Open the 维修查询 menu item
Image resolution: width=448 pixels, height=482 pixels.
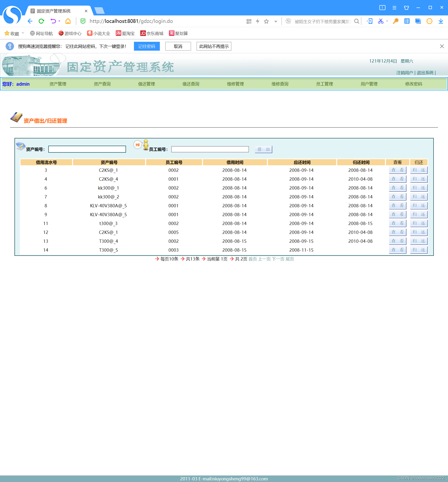[x=280, y=84]
